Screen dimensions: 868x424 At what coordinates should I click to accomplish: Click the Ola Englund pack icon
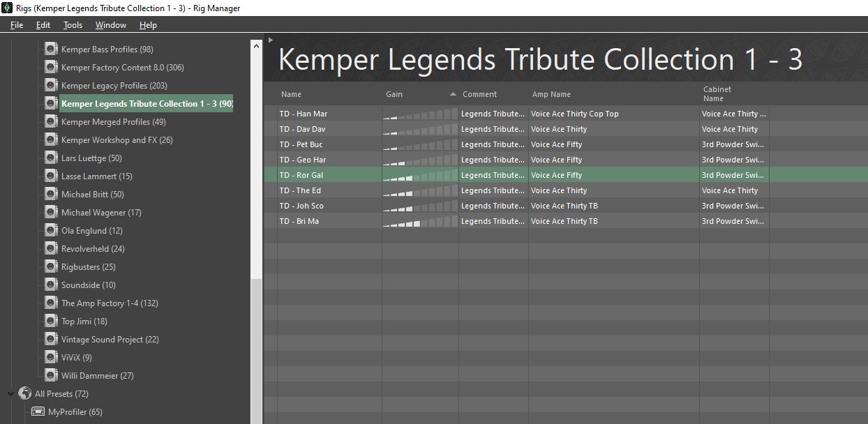[50, 231]
